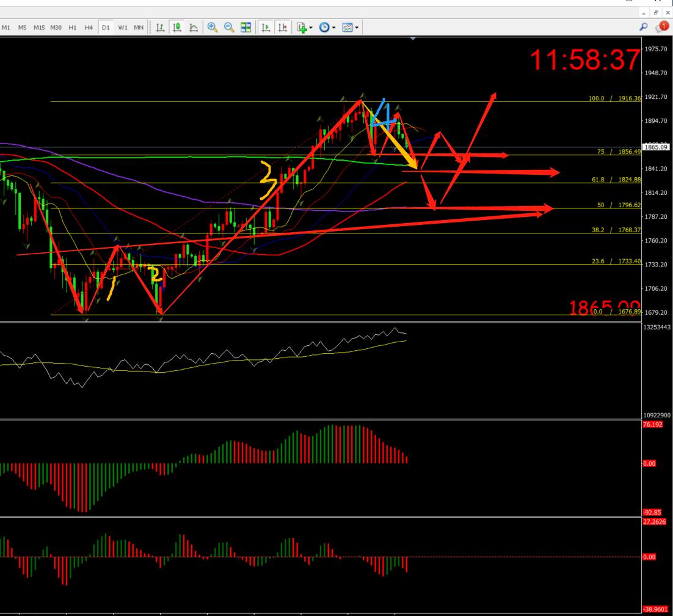The height and width of the screenshot is (616, 673).
Task: Expand the templates dropdown arrow
Action: [356, 28]
